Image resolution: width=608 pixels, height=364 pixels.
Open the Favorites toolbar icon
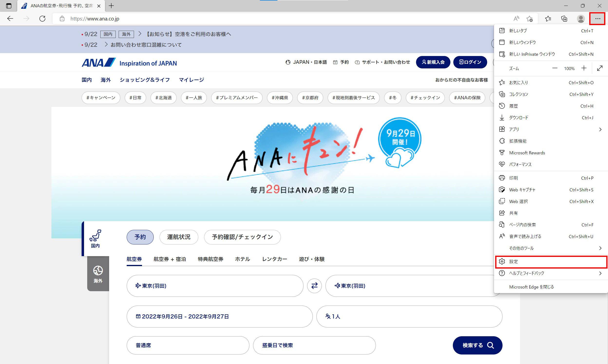pyautogui.click(x=548, y=19)
